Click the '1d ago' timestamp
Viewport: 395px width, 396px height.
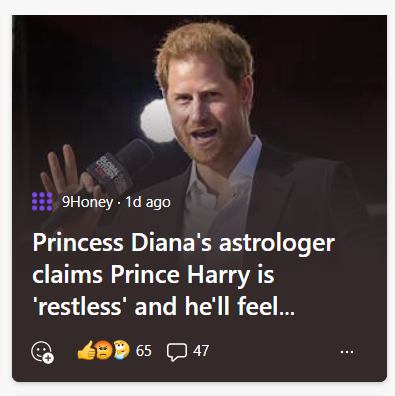(148, 202)
